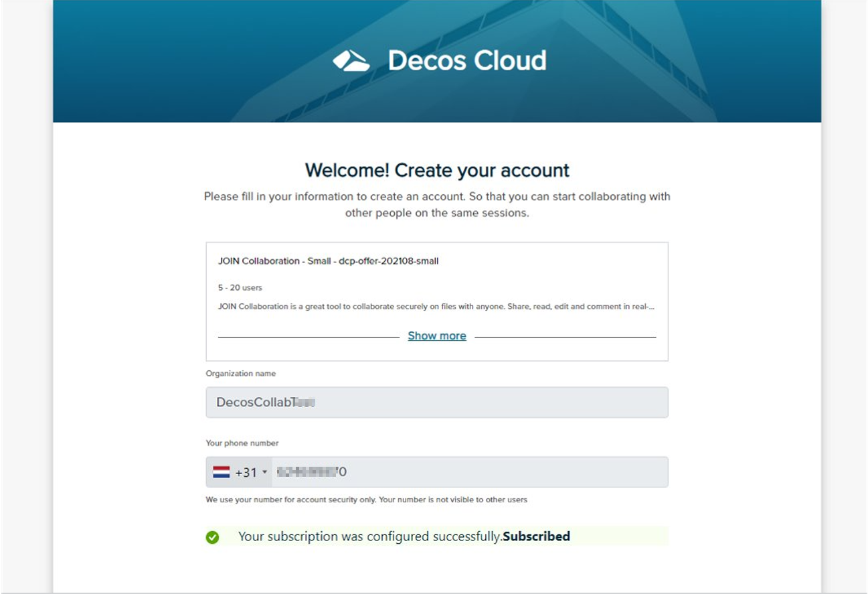Click the Decos Cloud logo icon
This screenshot has height=594, width=868.
coord(351,61)
